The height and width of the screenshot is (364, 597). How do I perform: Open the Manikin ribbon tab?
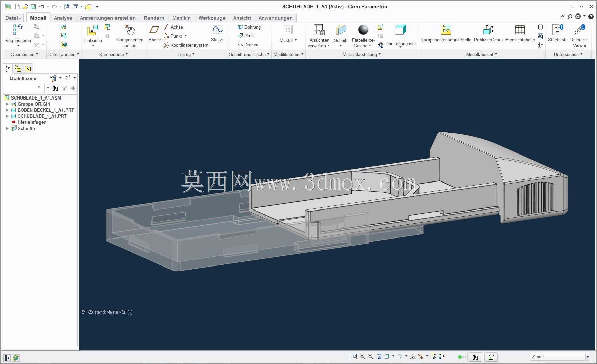point(181,18)
